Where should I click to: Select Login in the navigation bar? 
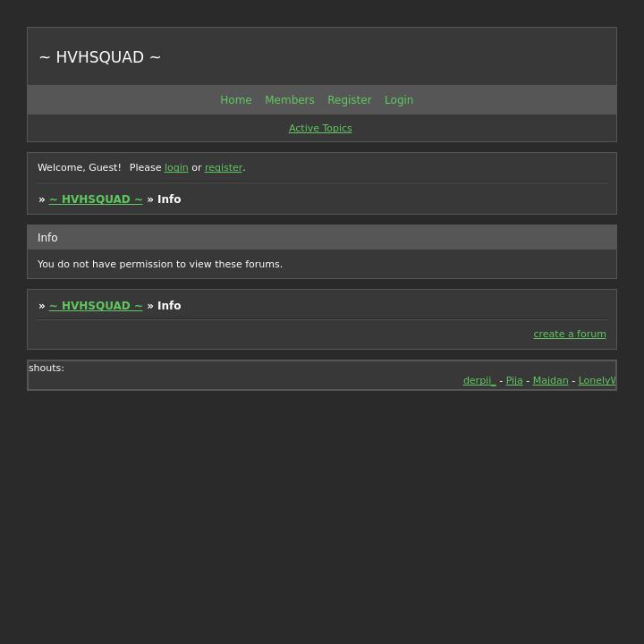click(x=399, y=100)
